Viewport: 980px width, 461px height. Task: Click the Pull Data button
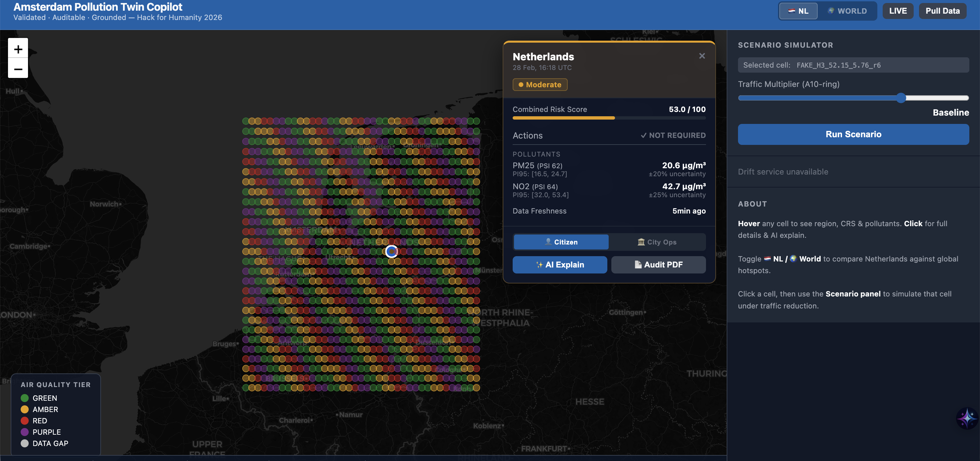tap(942, 11)
